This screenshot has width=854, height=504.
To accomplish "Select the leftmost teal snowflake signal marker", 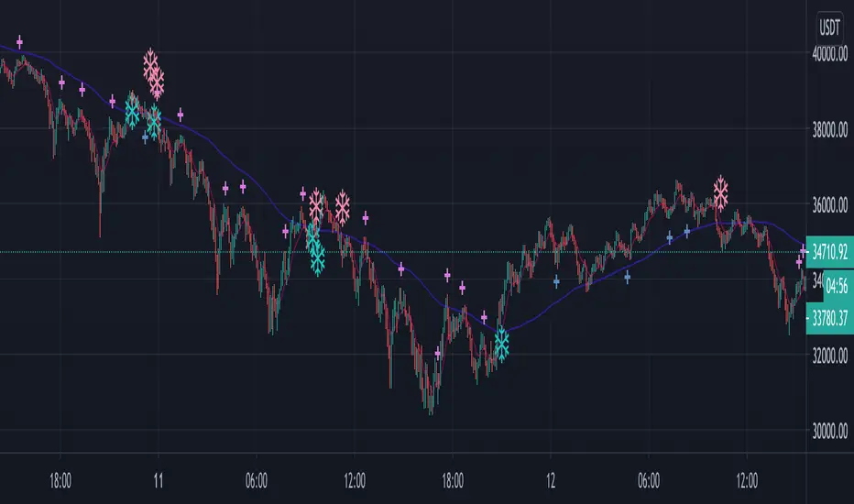I will pos(132,110).
